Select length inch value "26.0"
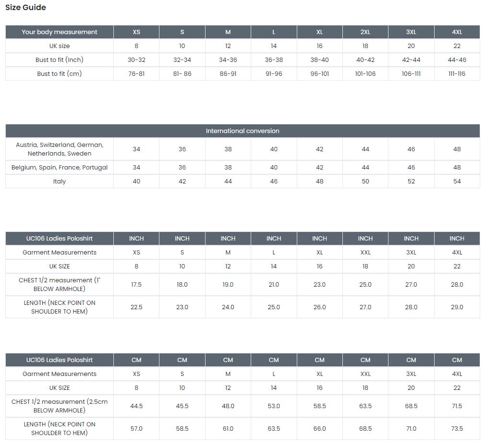Image resolution: width=485 pixels, height=448 pixels. coord(319,307)
